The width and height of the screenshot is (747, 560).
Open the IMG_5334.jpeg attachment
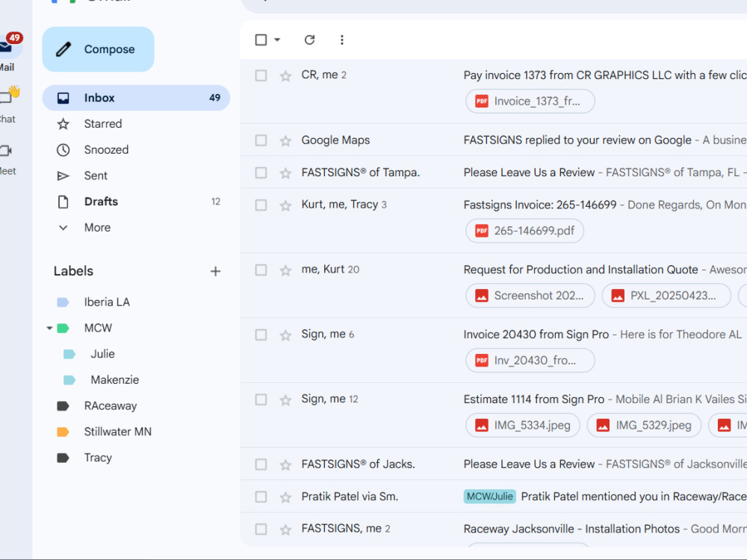[x=523, y=426]
